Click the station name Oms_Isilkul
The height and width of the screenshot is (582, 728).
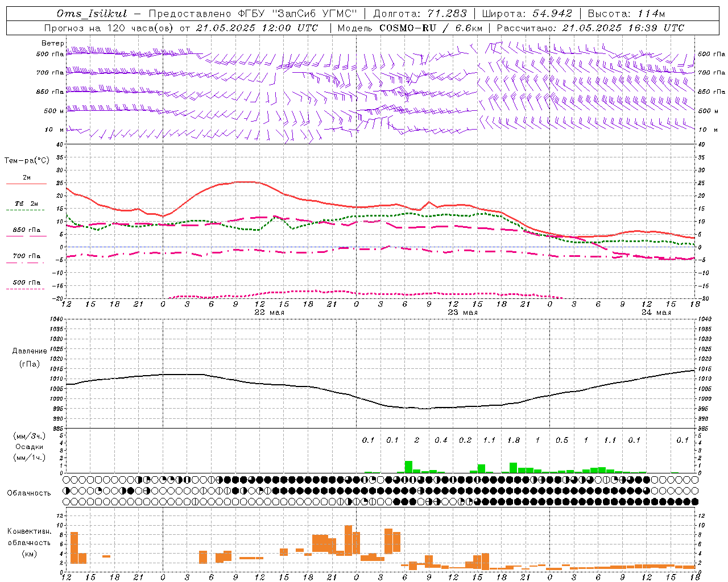point(92,14)
